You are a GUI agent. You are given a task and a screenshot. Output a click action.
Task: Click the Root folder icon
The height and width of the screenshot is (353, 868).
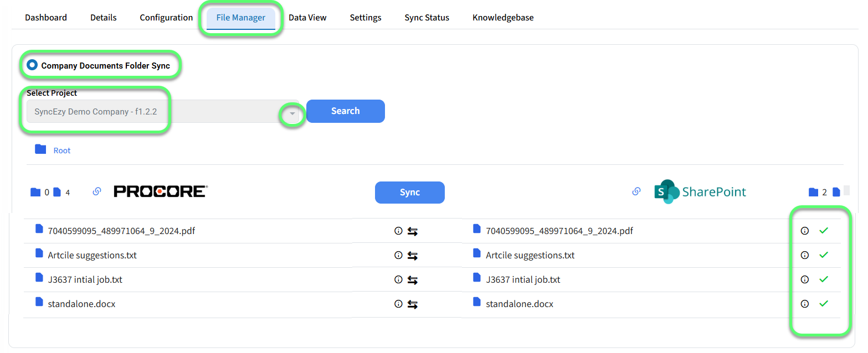tap(40, 149)
